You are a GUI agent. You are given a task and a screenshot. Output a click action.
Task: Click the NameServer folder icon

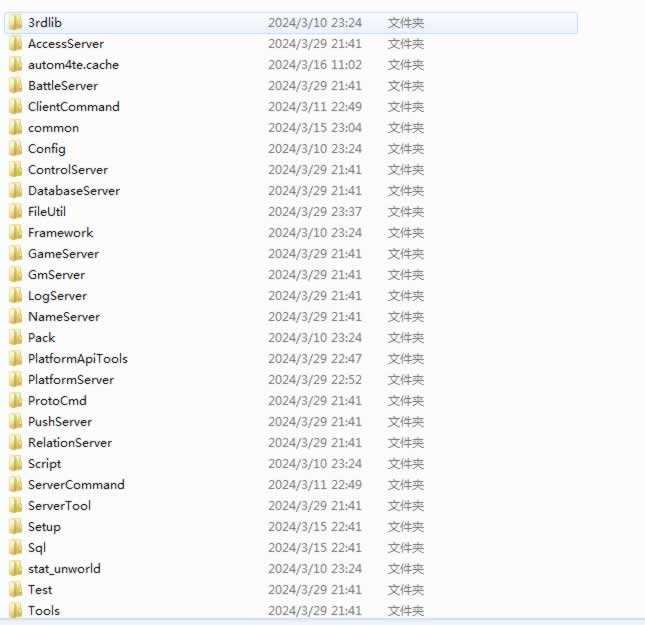point(15,316)
